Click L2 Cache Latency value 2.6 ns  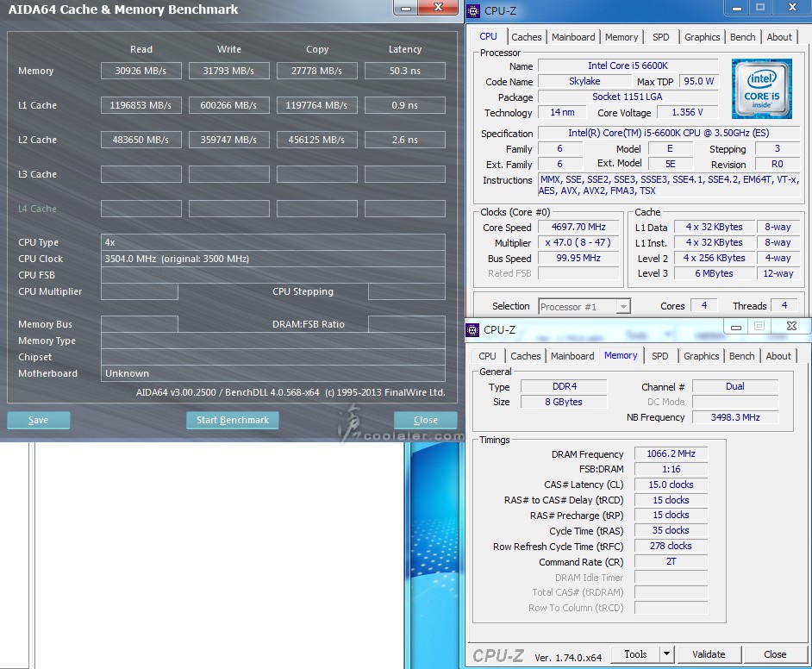click(405, 140)
